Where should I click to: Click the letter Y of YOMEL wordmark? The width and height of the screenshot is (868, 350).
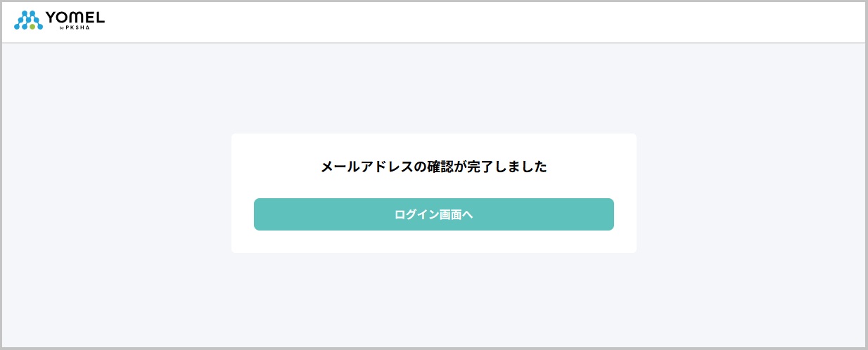point(51,17)
